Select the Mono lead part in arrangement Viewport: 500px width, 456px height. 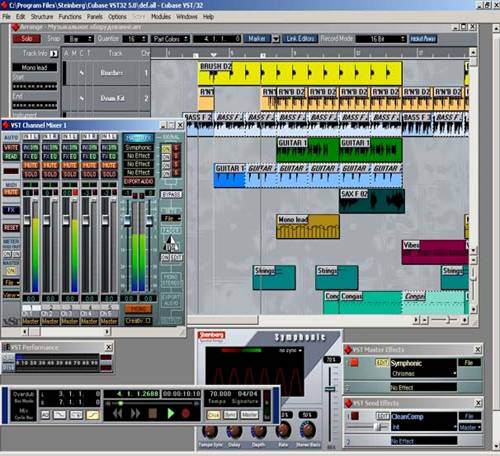(308, 227)
